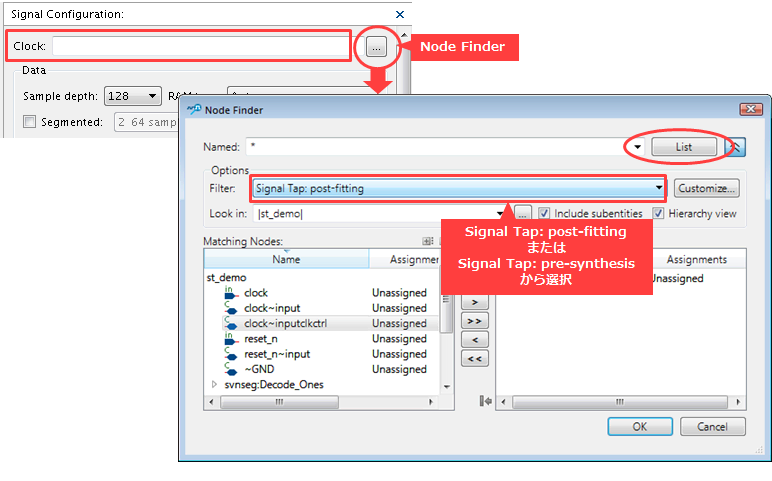Click the collapse options double-arrow beside List

pos(736,147)
